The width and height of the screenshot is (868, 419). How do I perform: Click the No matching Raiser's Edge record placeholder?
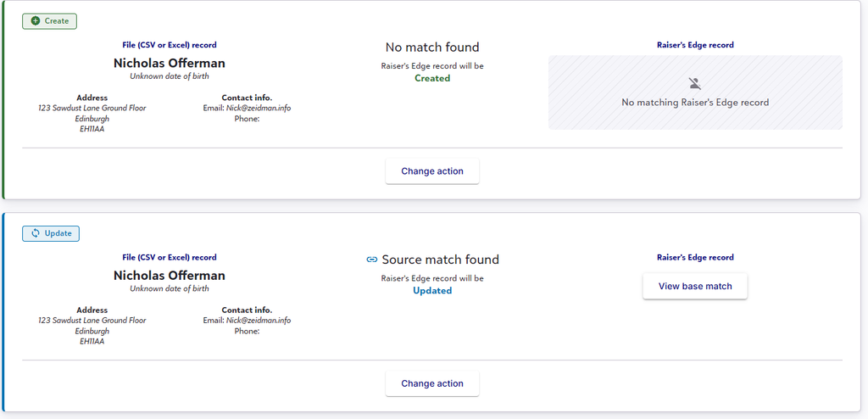(x=695, y=92)
